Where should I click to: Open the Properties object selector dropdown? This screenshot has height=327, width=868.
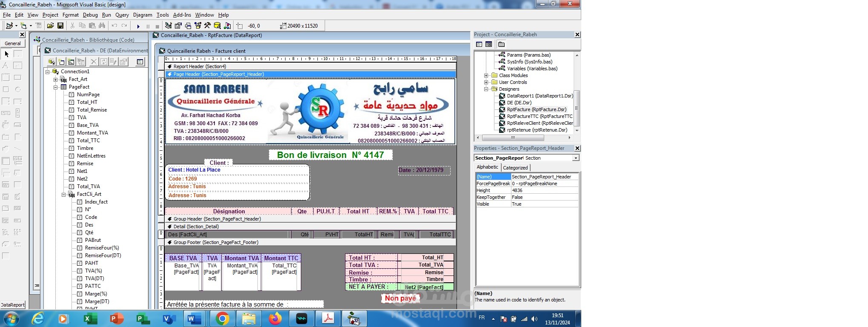pos(576,158)
